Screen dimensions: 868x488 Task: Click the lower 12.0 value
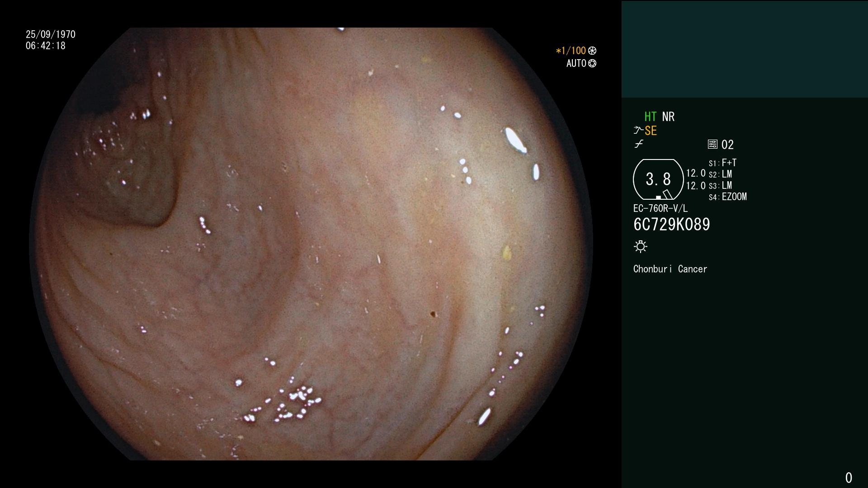696,186
